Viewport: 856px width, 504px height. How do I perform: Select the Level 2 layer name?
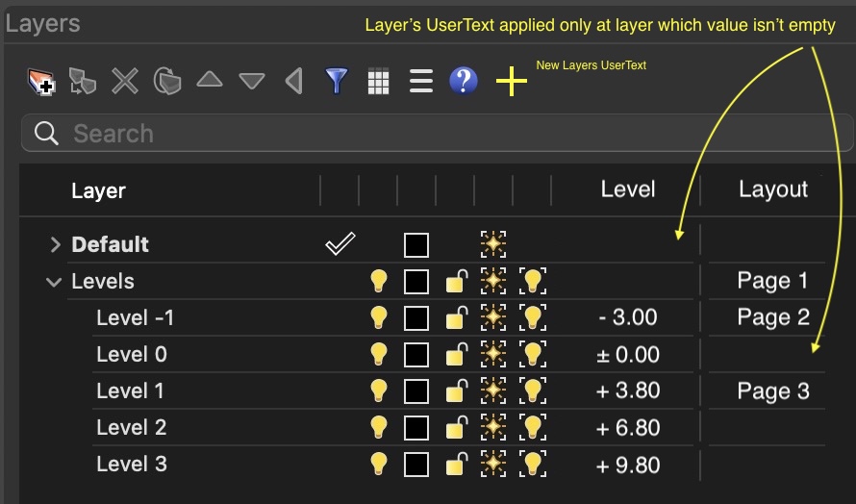132,428
